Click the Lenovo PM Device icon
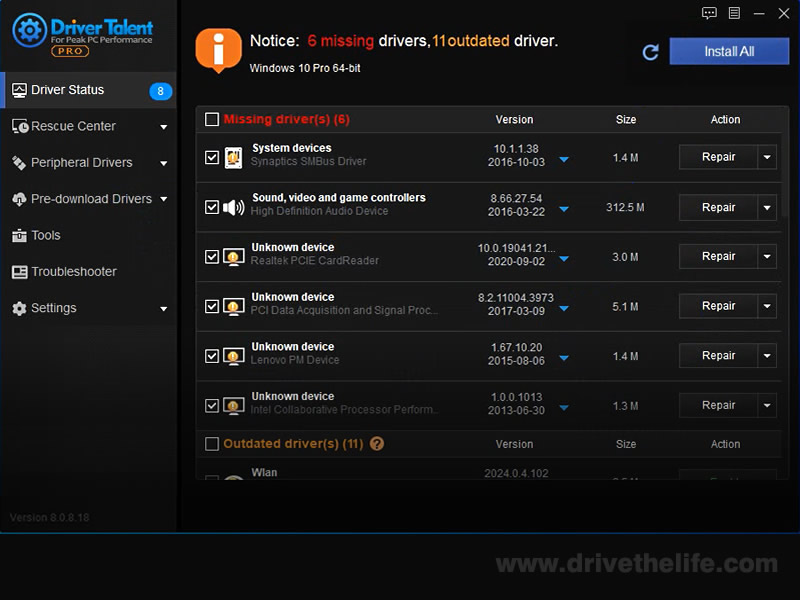The height and width of the screenshot is (600, 800). pos(233,356)
